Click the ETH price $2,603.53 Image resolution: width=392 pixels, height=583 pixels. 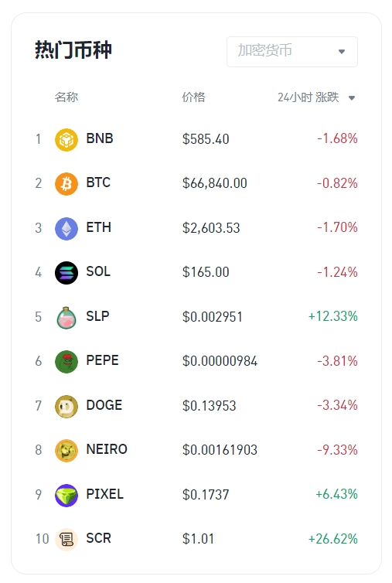click(x=211, y=228)
